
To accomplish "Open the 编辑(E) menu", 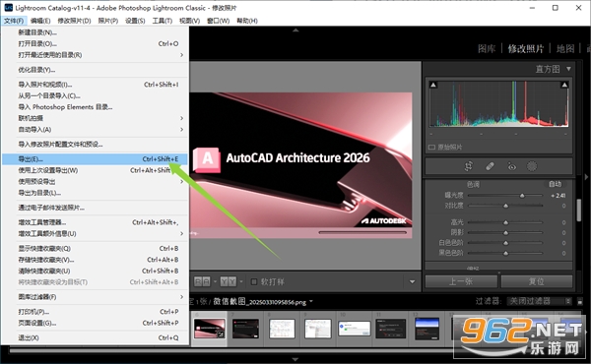I will click(x=40, y=21).
